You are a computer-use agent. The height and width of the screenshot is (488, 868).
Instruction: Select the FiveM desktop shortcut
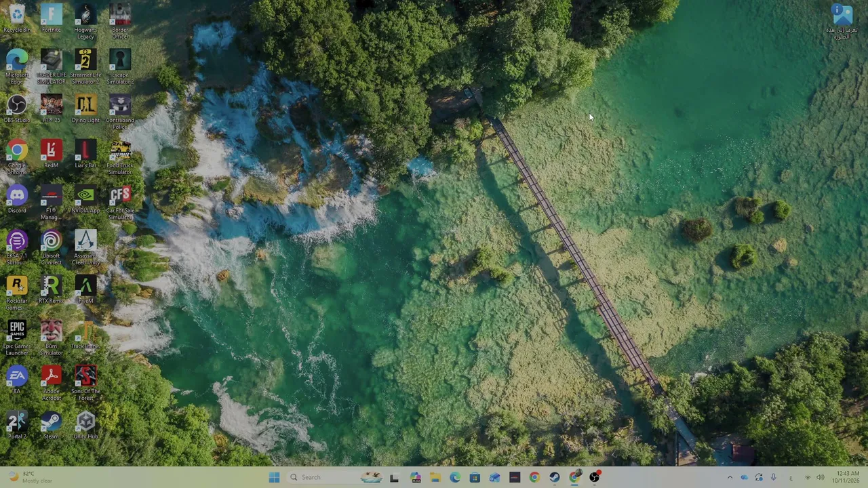[x=85, y=290]
